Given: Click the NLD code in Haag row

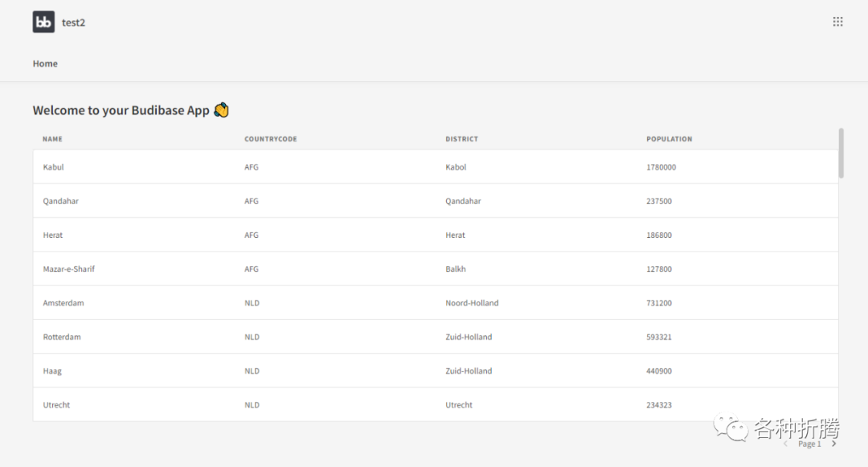Looking at the screenshot, I should point(252,371).
